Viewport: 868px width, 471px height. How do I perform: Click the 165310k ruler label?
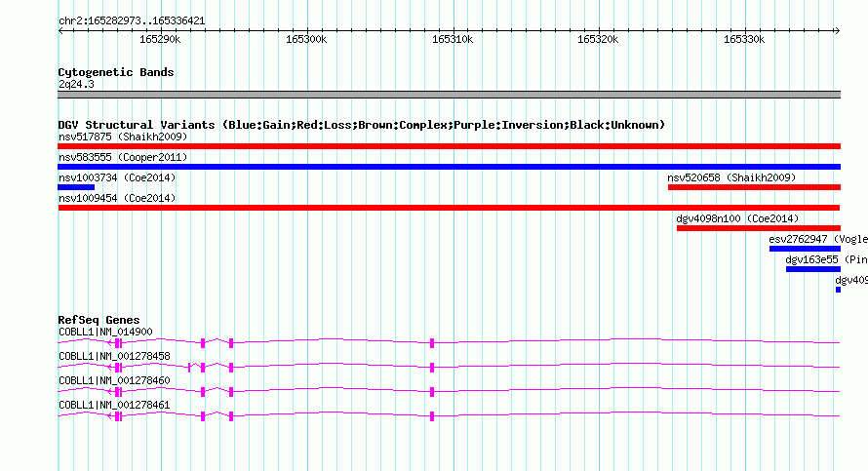click(x=453, y=39)
